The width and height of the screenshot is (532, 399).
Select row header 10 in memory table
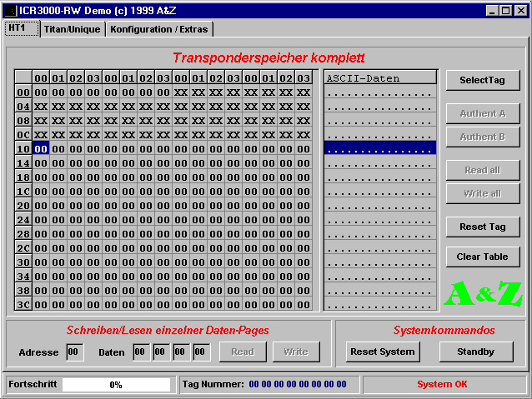[x=23, y=149]
